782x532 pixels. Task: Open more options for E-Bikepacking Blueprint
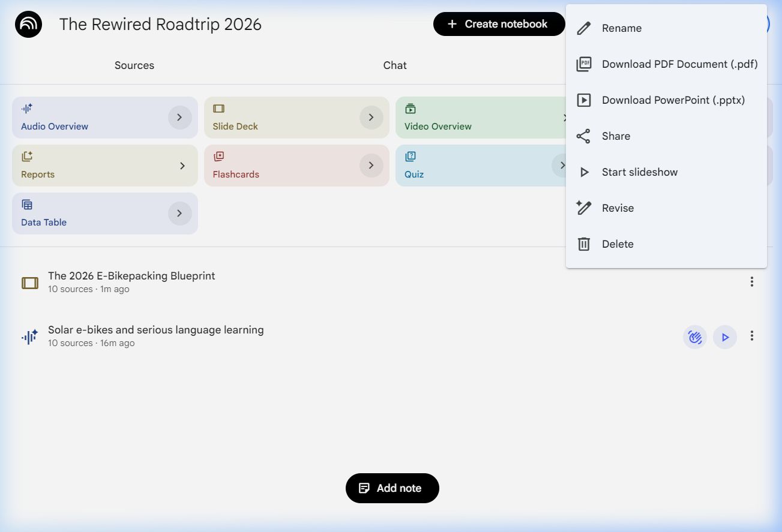click(x=751, y=282)
